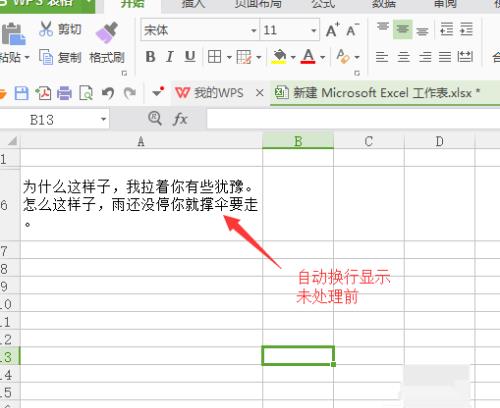Click the export to PDF icon
500x408 pixels.
(43, 93)
